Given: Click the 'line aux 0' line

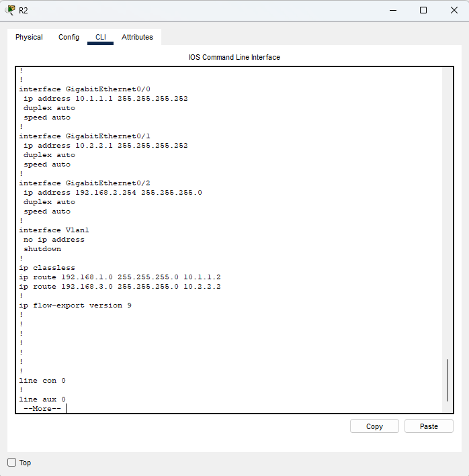Looking at the screenshot, I should point(42,399).
